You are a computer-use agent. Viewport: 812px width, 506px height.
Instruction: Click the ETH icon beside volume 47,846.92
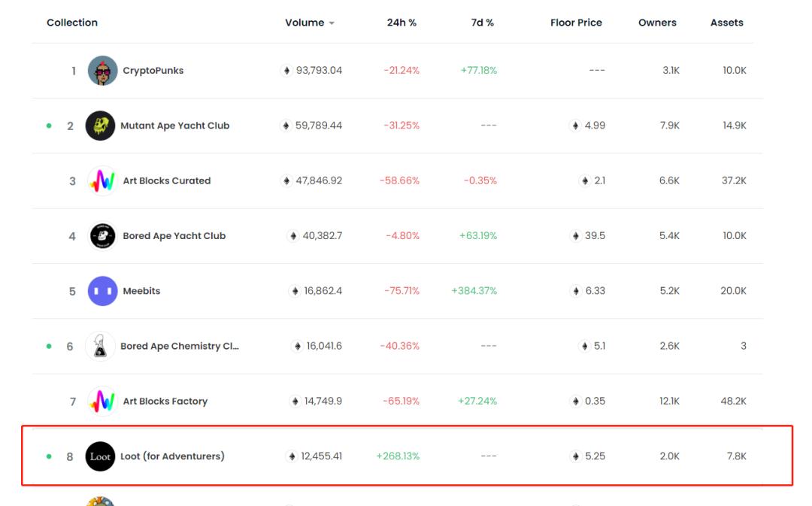coord(286,180)
